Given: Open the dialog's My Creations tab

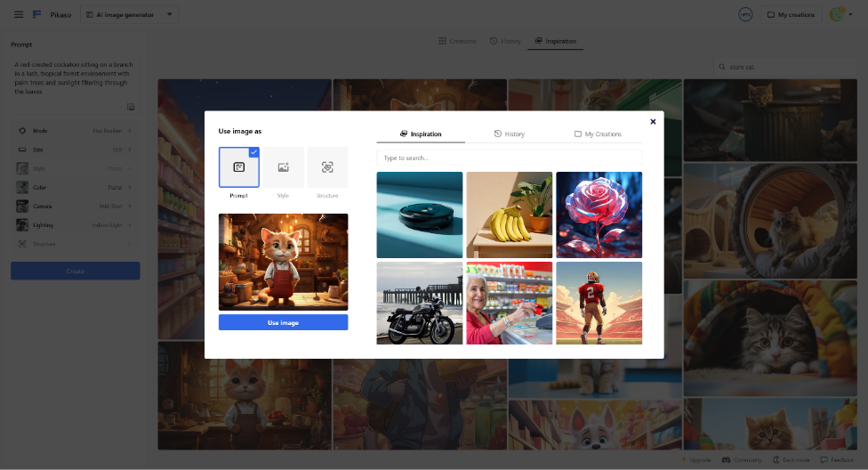Looking at the screenshot, I should click(598, 134).
